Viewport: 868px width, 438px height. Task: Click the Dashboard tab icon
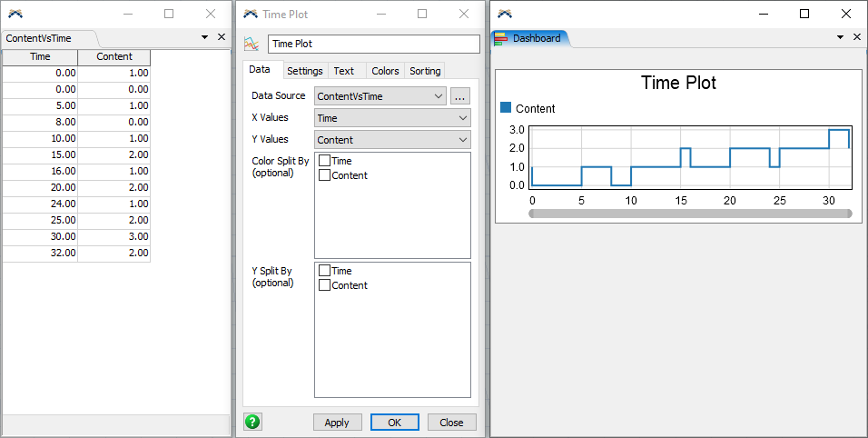click(x=501, y=38)
